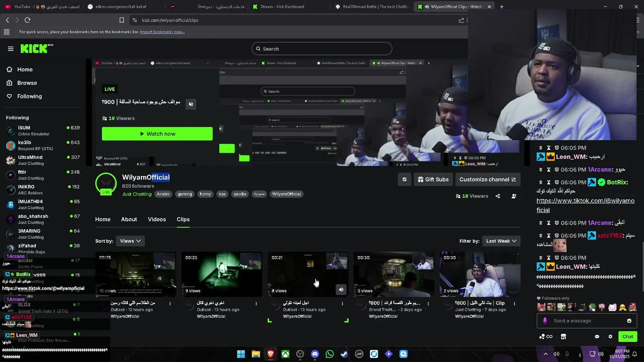The width and height of the screenshot is (644, 362).
Task: Unmute the live preview player
Action: [191, 104]
